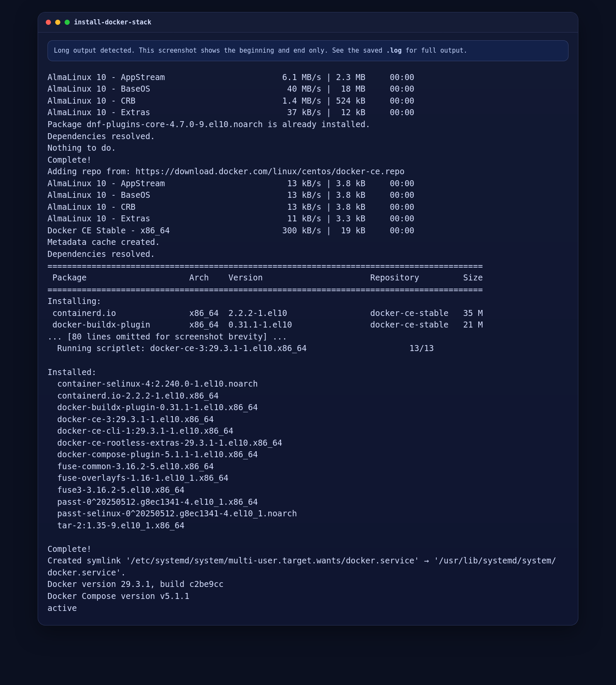Click version 0.31.1-1.el10 in table

(x=260, y=325)
